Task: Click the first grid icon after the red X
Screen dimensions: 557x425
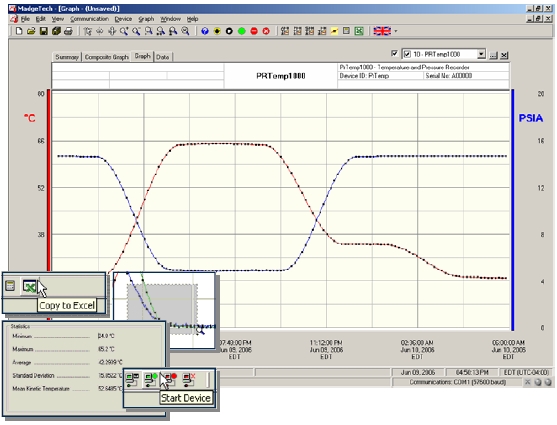Action: pyautogui.click(x=285, y=31)
